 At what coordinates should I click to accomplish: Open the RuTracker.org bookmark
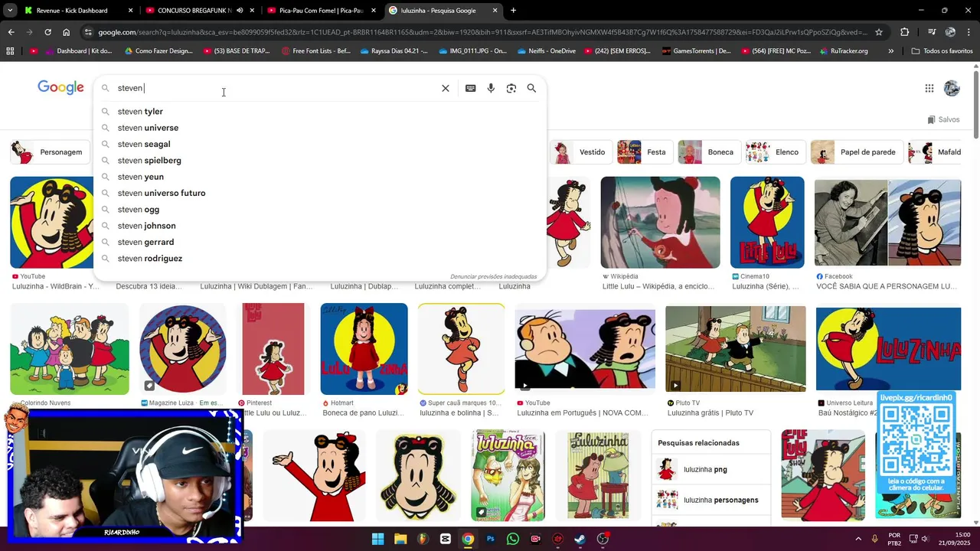843,51
